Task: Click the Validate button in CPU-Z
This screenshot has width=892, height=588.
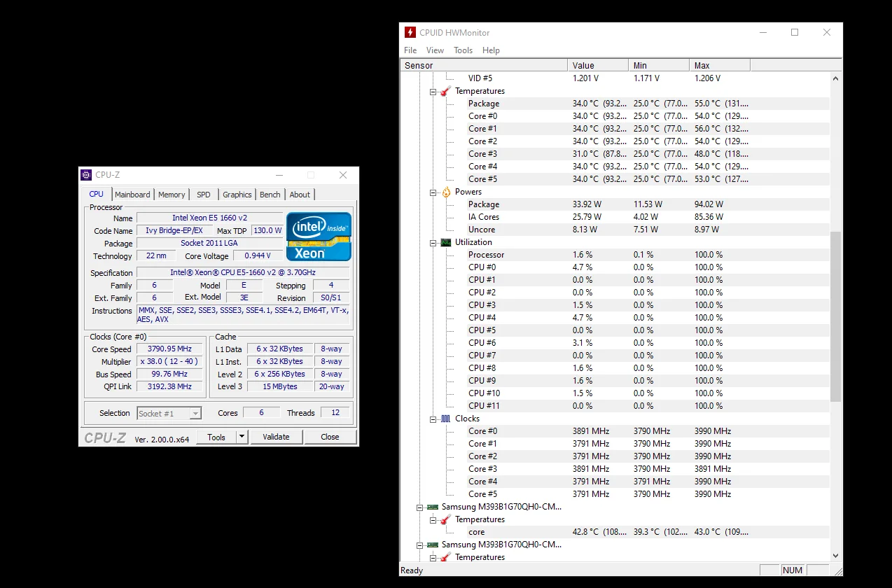Action: pos(276,437)
